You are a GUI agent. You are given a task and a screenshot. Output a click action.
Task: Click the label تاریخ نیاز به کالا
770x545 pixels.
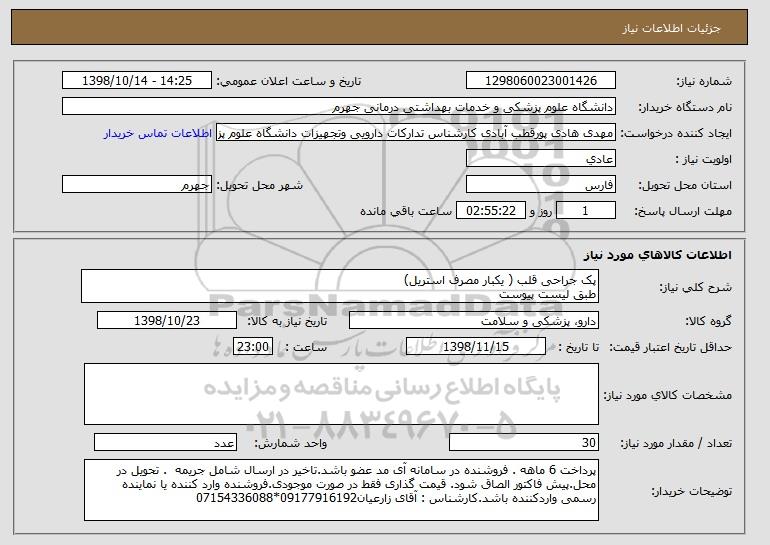point(287,321)
